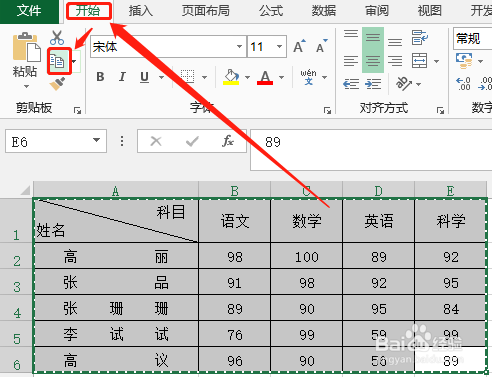Toggle underline formatting
The width and height of the screenshot is (492, 377).
coord(144,77)
